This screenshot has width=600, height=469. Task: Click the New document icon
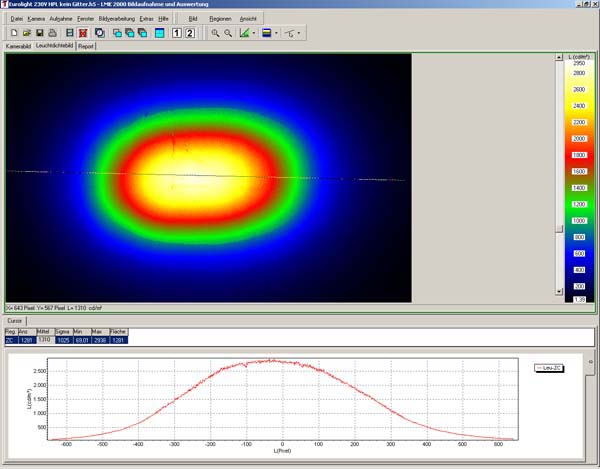tap(13, 33)
